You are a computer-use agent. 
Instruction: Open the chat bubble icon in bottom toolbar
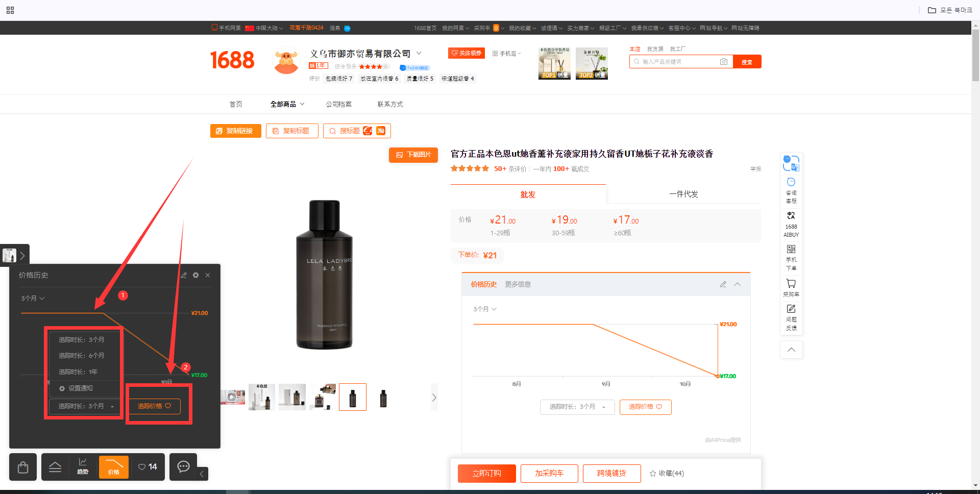pos(183,466)
